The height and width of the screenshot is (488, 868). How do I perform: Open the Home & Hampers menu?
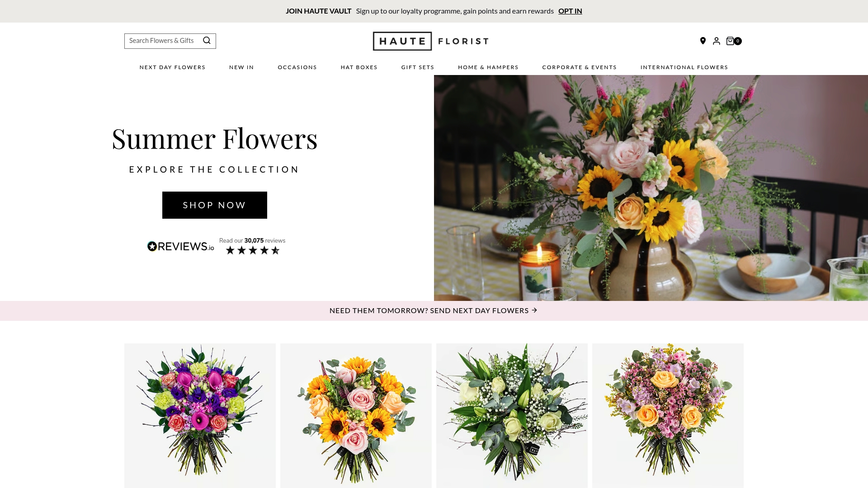488,67
